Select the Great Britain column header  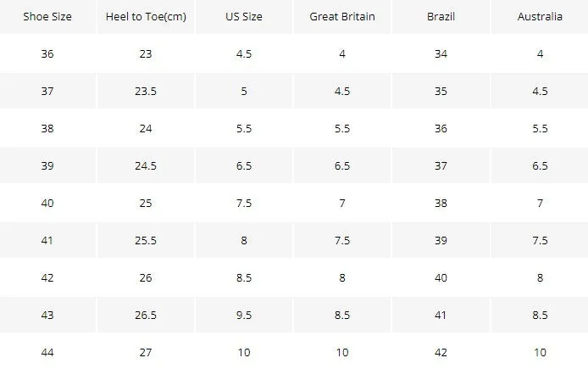pyautogui.click(x=342, y=16)
